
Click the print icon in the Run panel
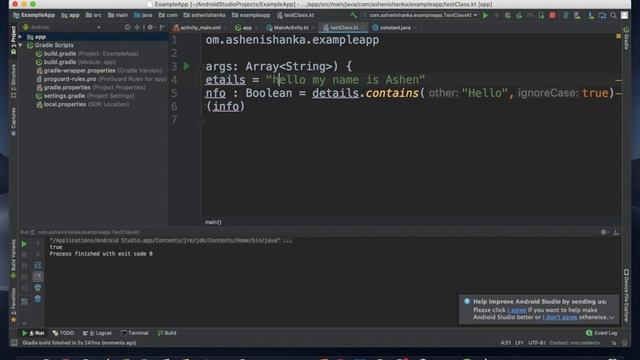pos(38,288)
